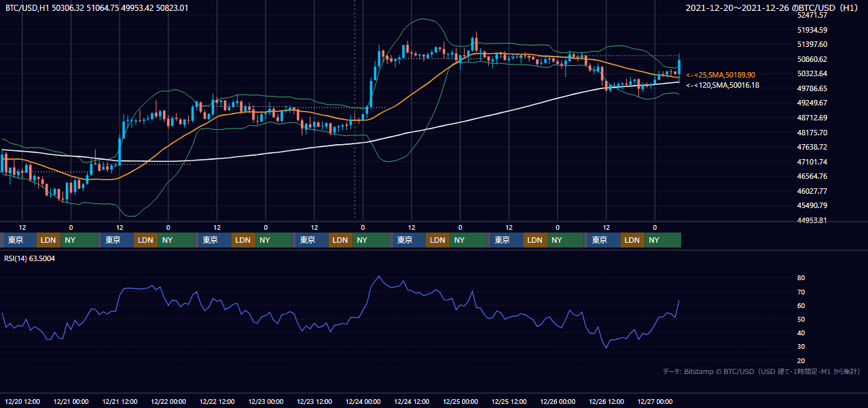Click time axis label 12/22 12:00

coord(217,402)
